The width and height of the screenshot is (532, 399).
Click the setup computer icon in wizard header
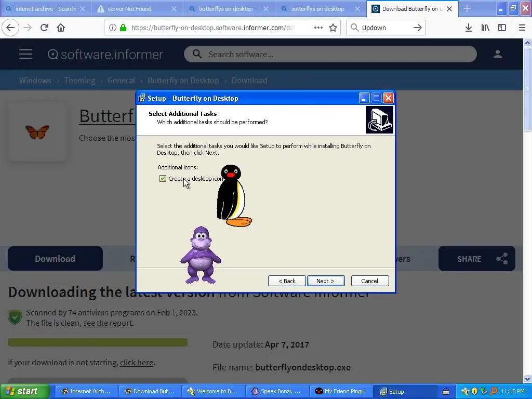pyautogui.click(x=380, y=120)
